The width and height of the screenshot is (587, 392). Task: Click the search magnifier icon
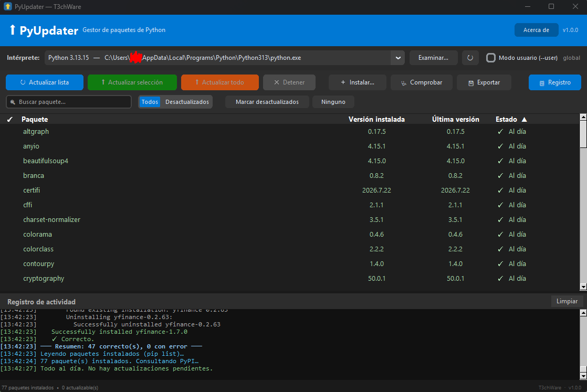(x=13, y=102)
